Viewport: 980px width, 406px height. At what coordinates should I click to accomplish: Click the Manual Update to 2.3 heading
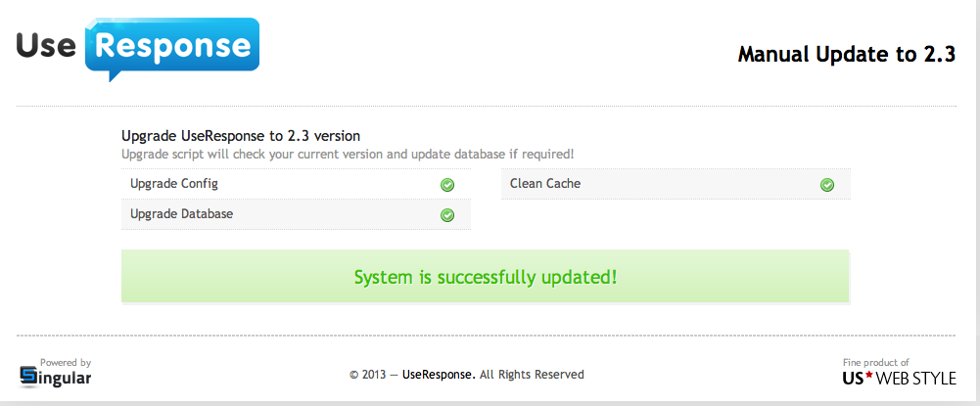point(846,55)
